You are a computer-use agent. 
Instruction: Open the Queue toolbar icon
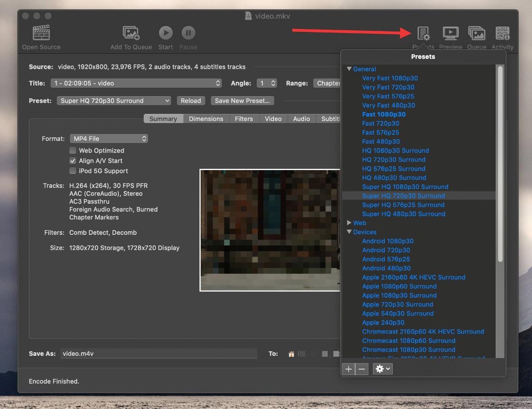(477, 33)
